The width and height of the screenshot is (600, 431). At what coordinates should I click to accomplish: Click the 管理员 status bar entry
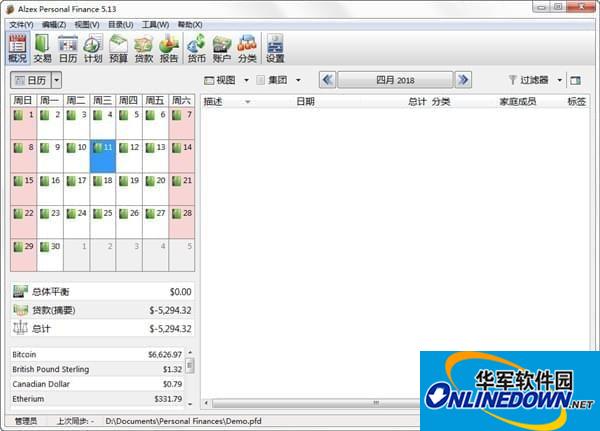26,421
